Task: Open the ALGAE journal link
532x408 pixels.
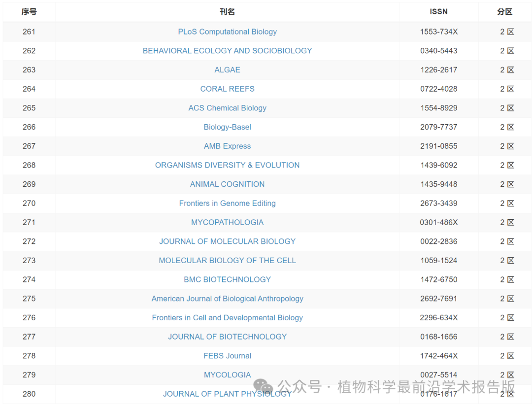Action: 227,70
